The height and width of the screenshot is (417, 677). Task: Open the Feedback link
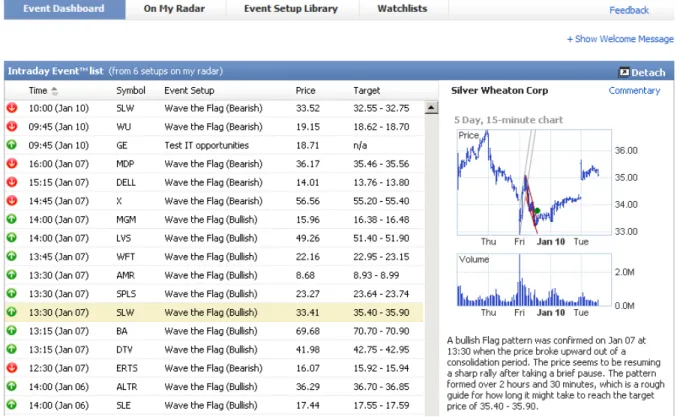pyautogui.click(x=629, y=10)
